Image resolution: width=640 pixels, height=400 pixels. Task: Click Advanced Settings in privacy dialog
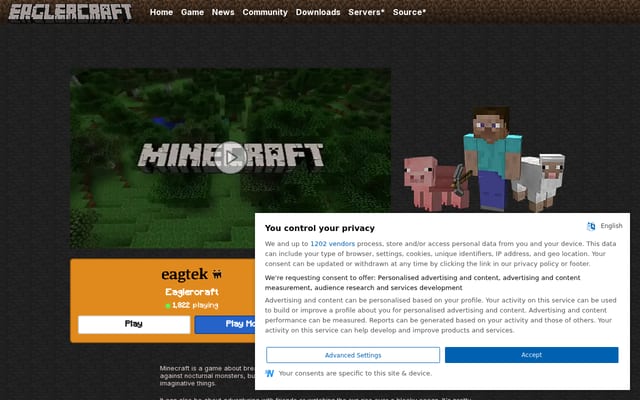[x=353, y=355]
